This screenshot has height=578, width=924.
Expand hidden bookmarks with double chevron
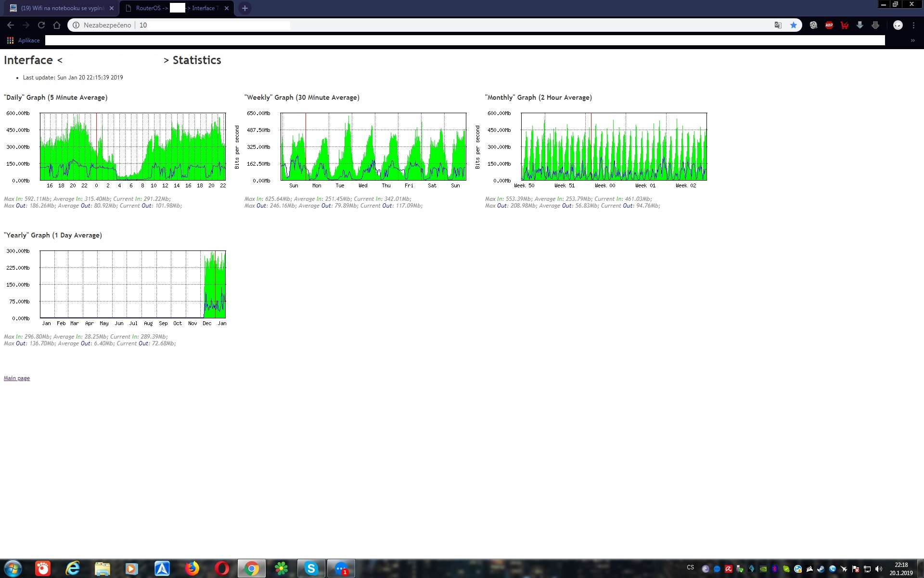tap(912, 40)
